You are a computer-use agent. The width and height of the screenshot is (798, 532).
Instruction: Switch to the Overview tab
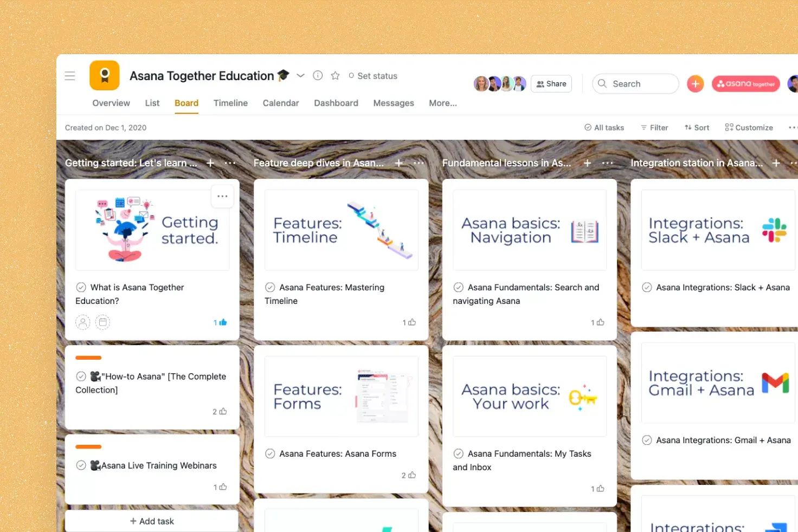coord(111,103)
